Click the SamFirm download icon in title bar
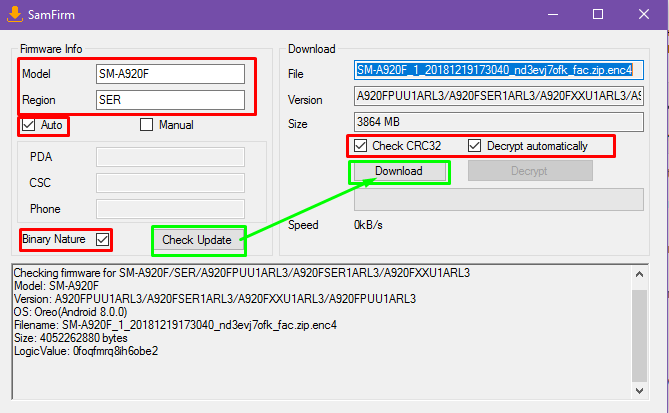This screenshot has height=413, width=669. pyautogui.click(x=15, y=14)
